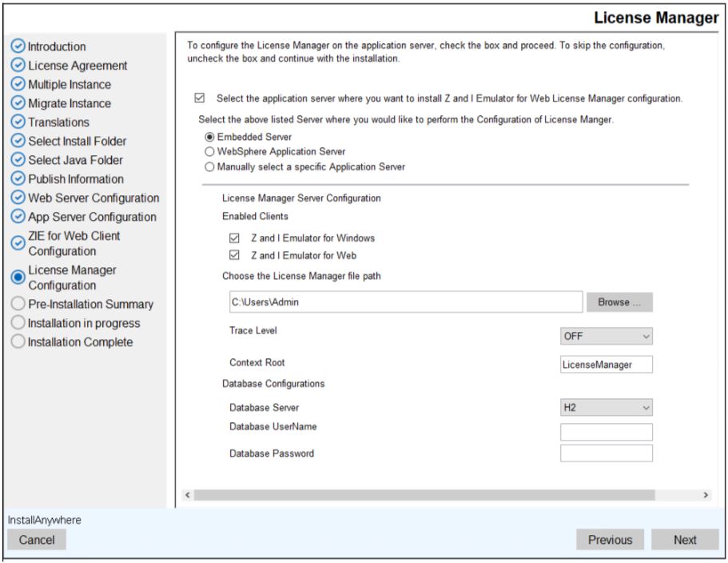This screenshot has height=563, width=728.
Task: Click the horizontal scrollbar right arrow
Action: (x=706, y=496)
